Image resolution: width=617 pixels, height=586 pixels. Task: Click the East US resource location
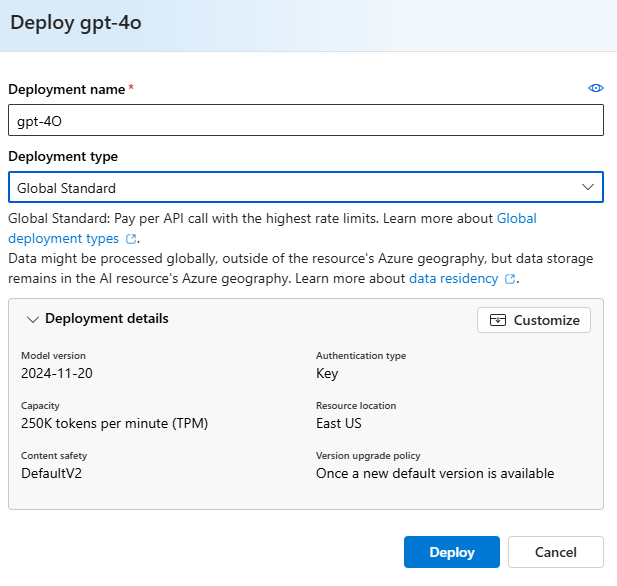[x=339, y=423]
